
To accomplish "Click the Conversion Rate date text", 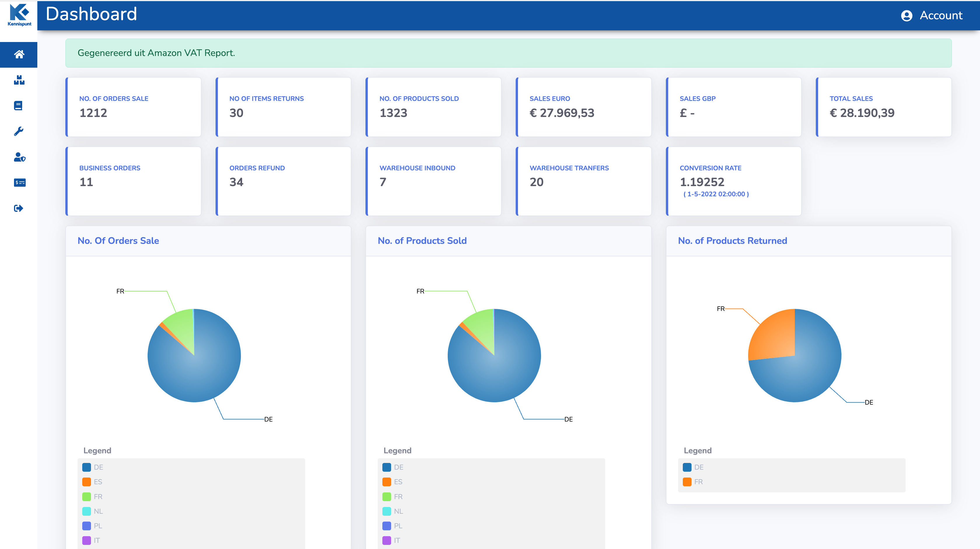I will point(716,194).
